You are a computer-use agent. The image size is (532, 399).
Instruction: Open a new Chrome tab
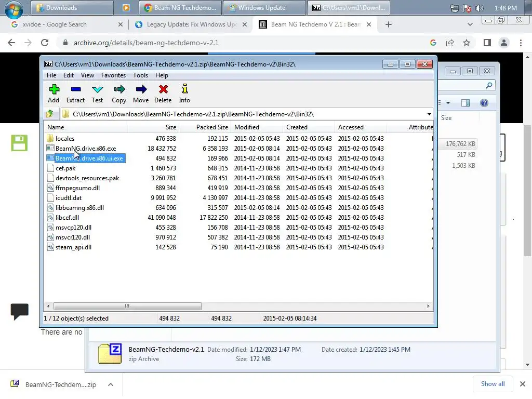coord(389,24)
